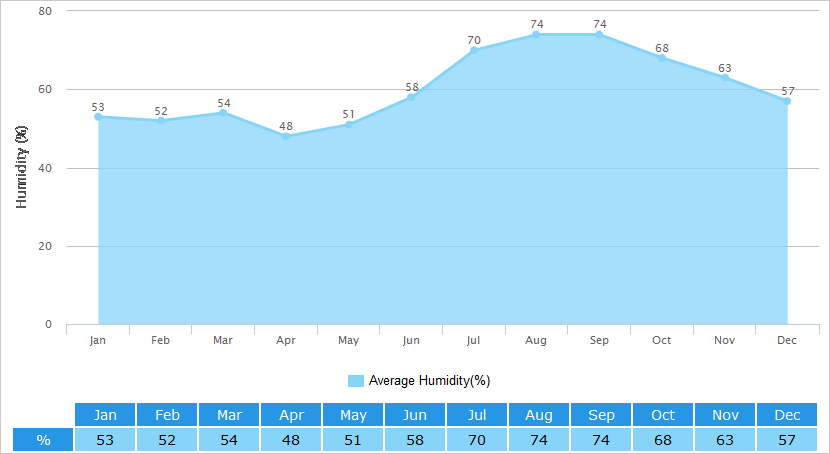Click table value 68 under Oct
The image size is (830, 454).
click(663, 440)
